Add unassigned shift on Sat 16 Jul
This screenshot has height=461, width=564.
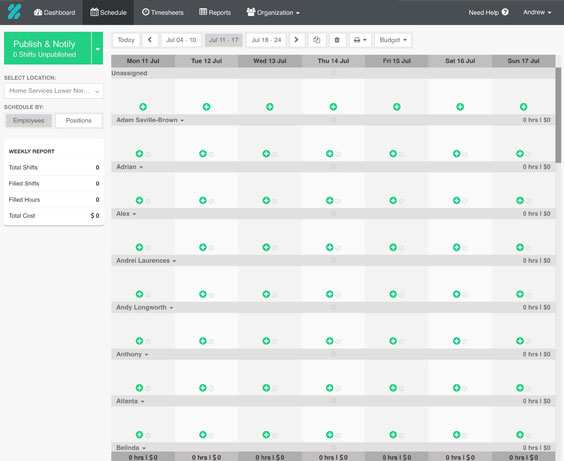click(460, 106)
